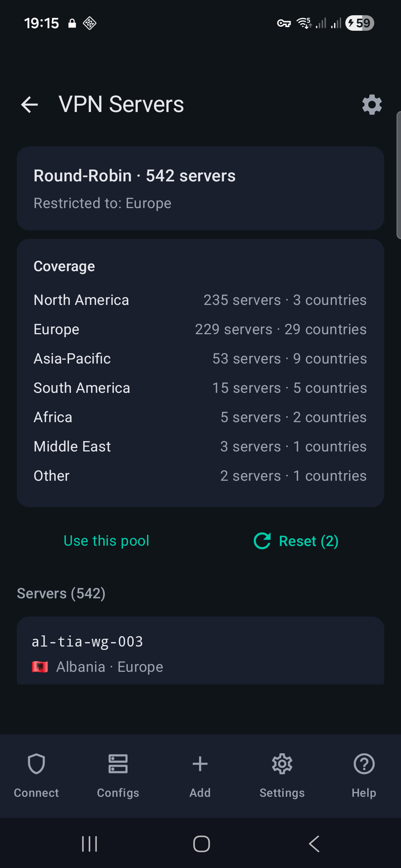Tap the right-edge scrollbar handle
This screenshot has height=868, width=401.
pos(399,175)
